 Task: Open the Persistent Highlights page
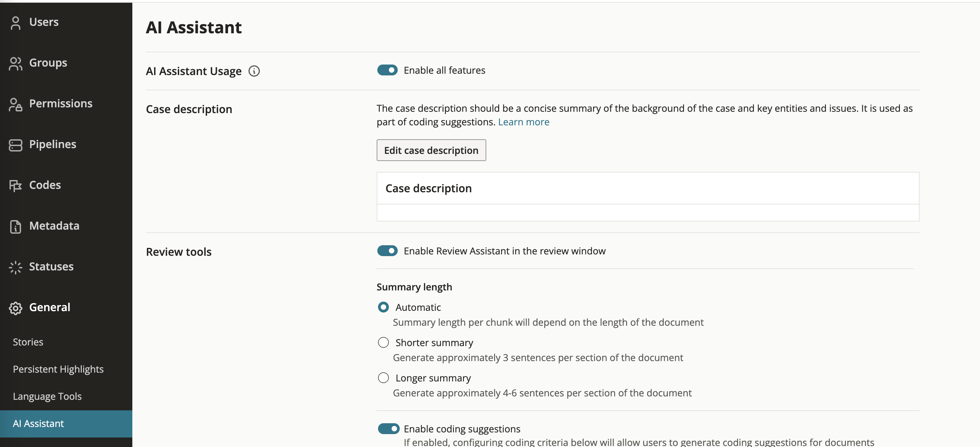[58, 369]
